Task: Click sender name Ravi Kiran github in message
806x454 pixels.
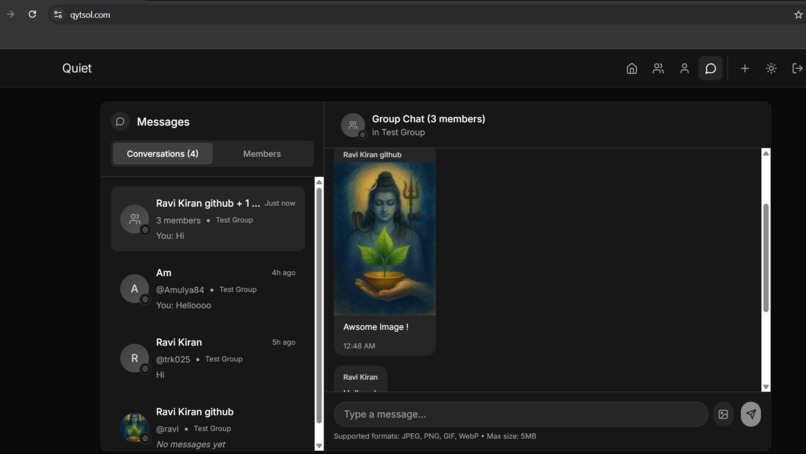Action: tap(372, 155)
